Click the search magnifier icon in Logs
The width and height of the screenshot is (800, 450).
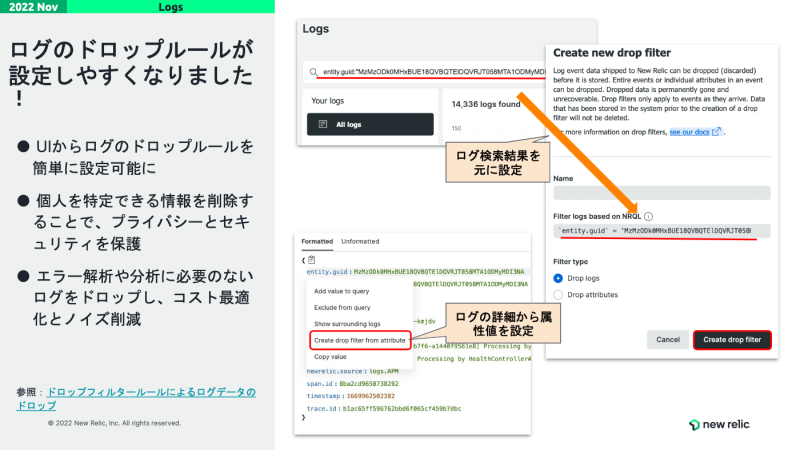coord(315,72)
